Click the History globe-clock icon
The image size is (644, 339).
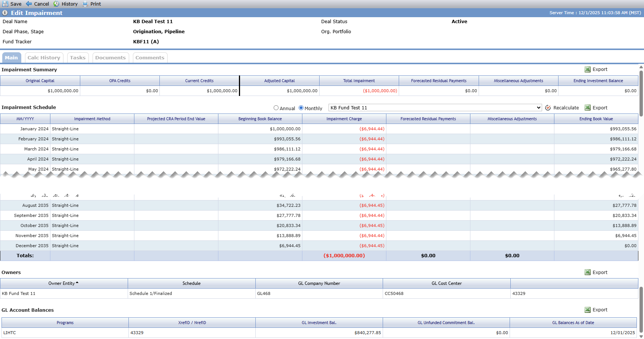click(x=56, y=4)
